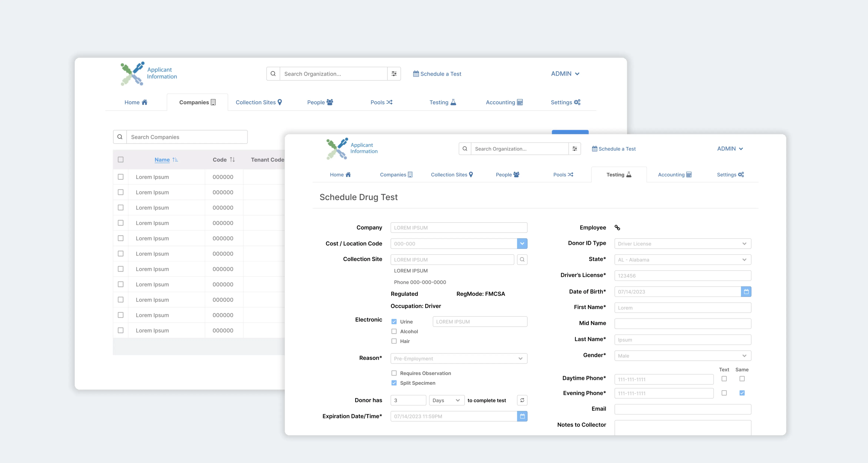Open Pools tab in front window
The height and width of the screenshot is (463, 868).
[x=563, y=175]
